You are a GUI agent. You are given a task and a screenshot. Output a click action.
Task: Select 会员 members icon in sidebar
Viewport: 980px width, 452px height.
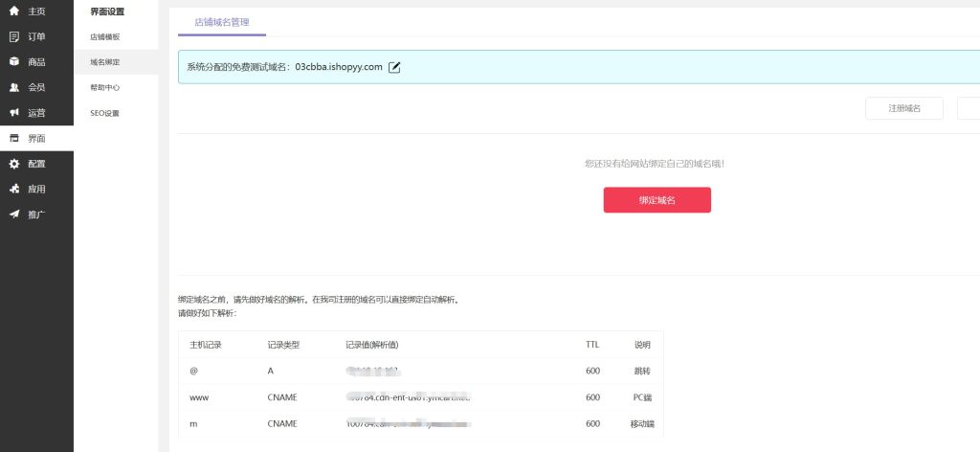14,87
